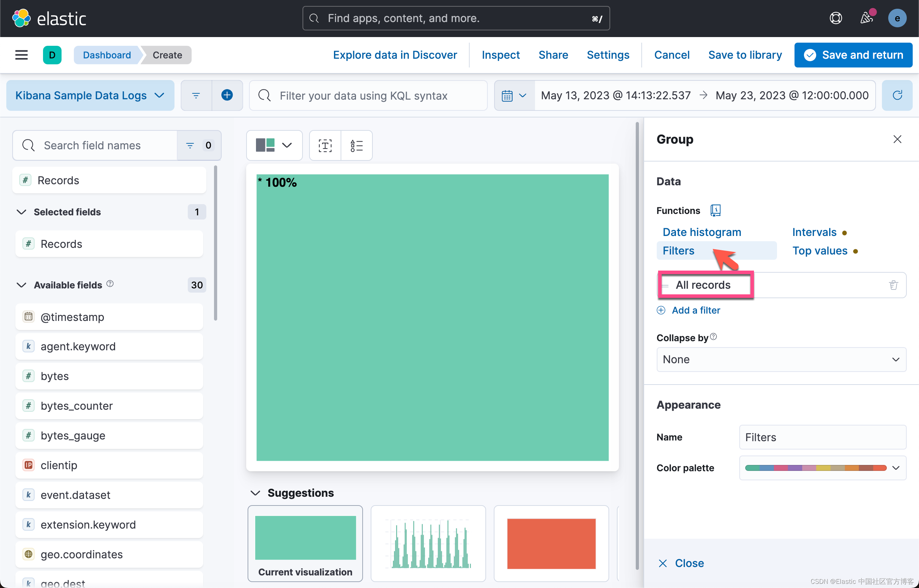Open the Collapse by None dropdown
The width and height of the screenshot is (919, 588).
[781, 359]
